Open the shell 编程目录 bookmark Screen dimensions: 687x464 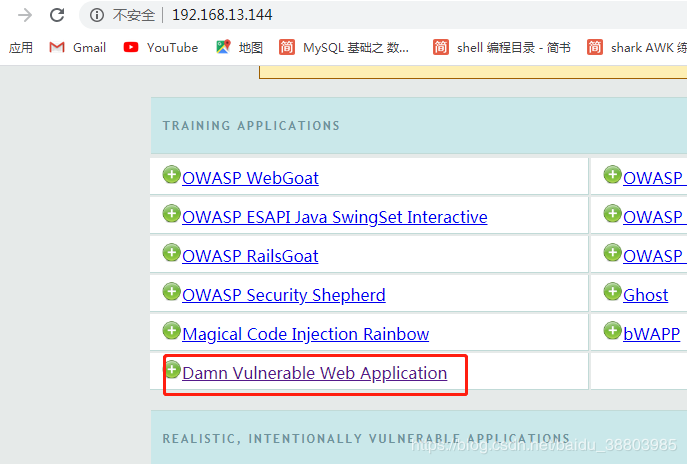tap(502, 47)
